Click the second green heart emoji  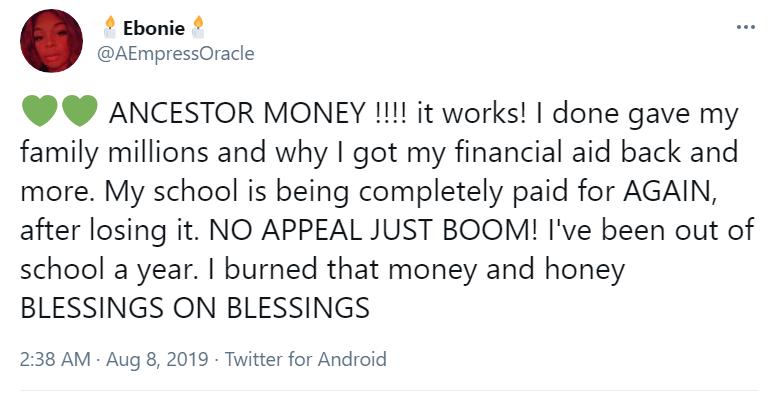pos(80,111)
